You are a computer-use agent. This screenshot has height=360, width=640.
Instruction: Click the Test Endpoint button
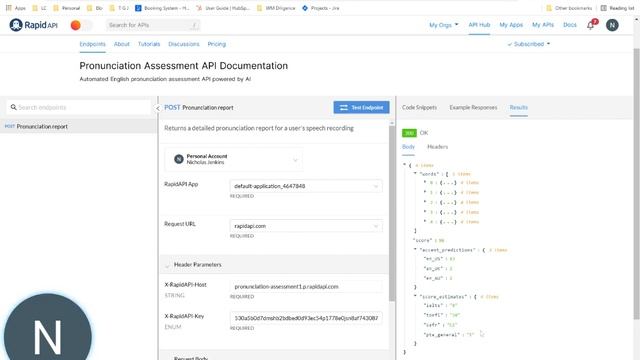(x=361, y=107)
